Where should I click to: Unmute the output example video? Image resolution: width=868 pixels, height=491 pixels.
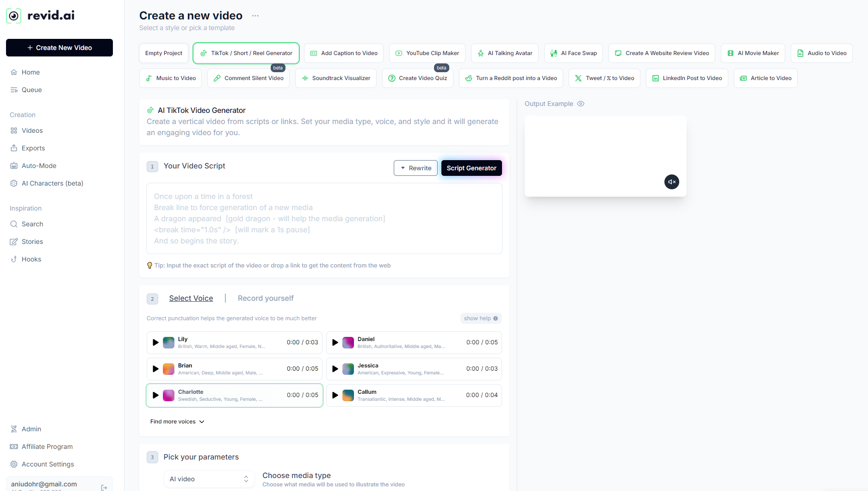[671, 182]
